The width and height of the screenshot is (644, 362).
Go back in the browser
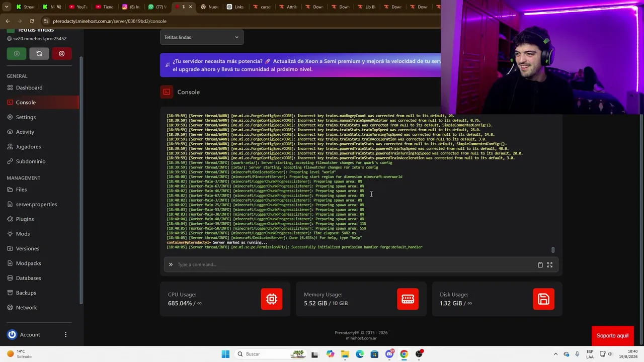[8, 21]
